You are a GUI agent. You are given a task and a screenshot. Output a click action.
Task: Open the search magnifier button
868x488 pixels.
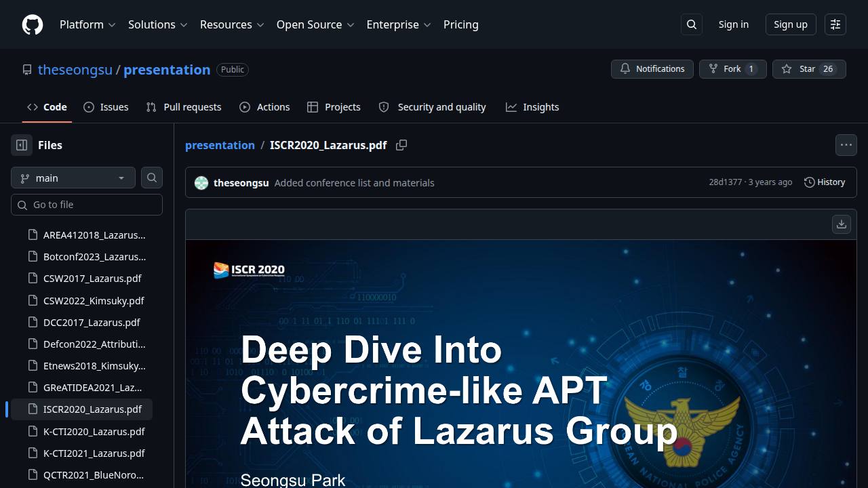point(692,24)
